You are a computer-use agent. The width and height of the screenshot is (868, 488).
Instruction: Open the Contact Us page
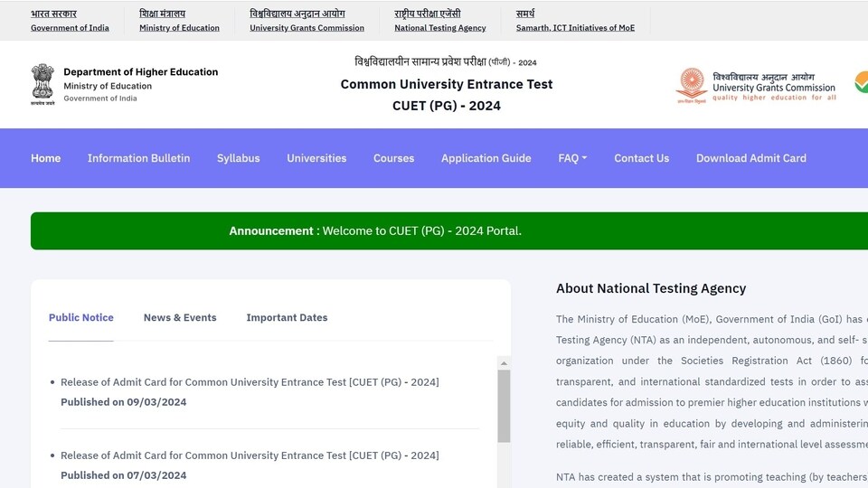[x=642, y=158]
